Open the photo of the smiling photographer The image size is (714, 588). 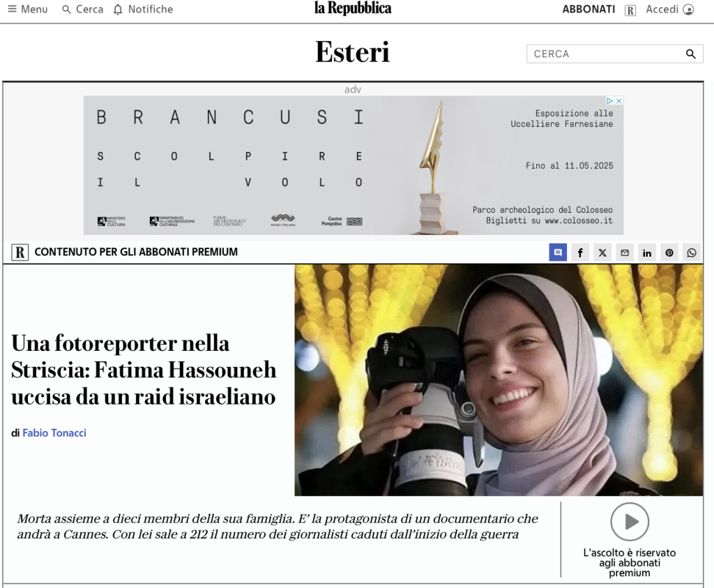click(499, 380)
